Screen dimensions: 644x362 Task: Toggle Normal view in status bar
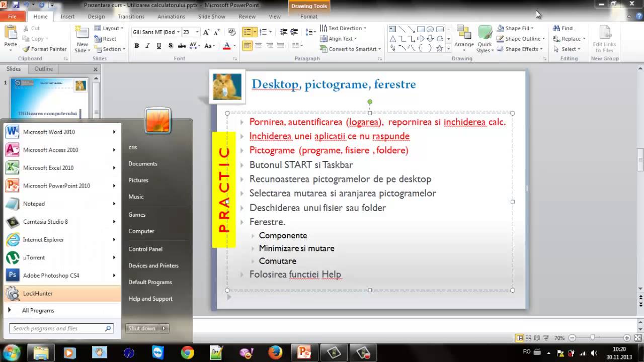(519, 338)
